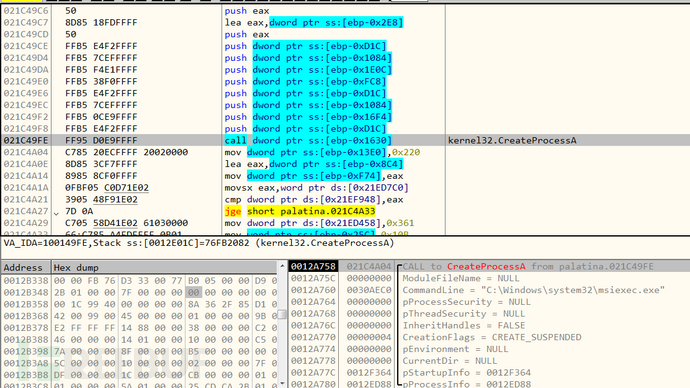Viewport: 690px width, 388px height.
Task: Click the hex dump scrollbar down arrow
Action: [x=282, y=384]
